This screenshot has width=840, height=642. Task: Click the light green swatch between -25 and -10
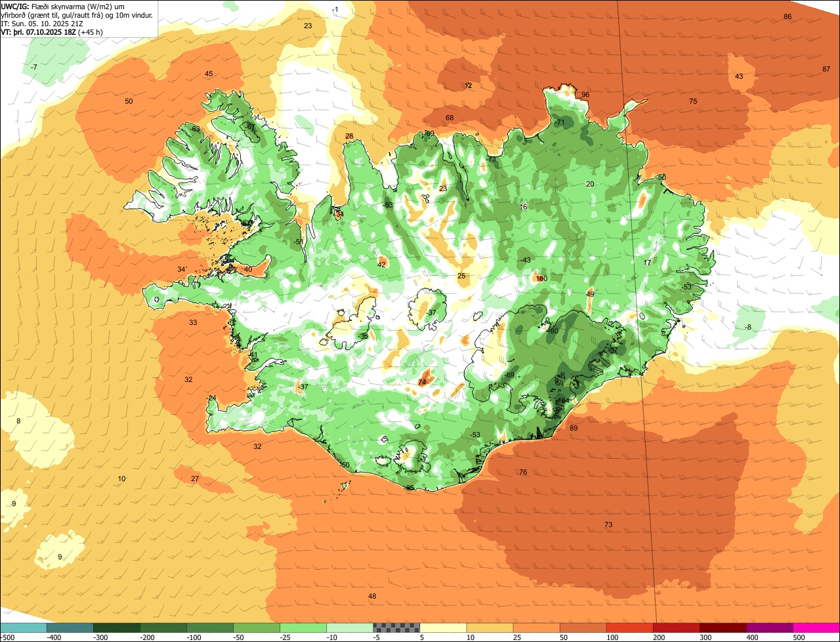[303, 627]
